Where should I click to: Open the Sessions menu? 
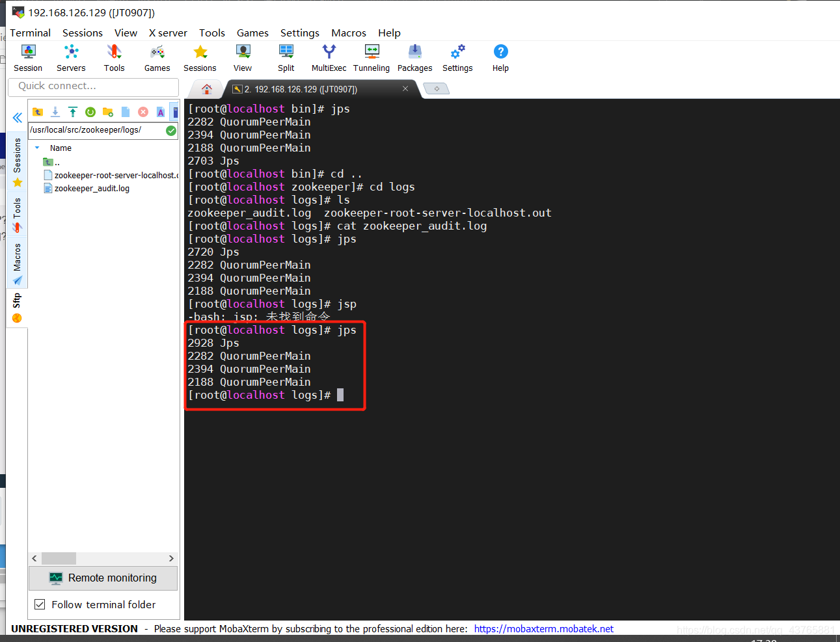83,33
